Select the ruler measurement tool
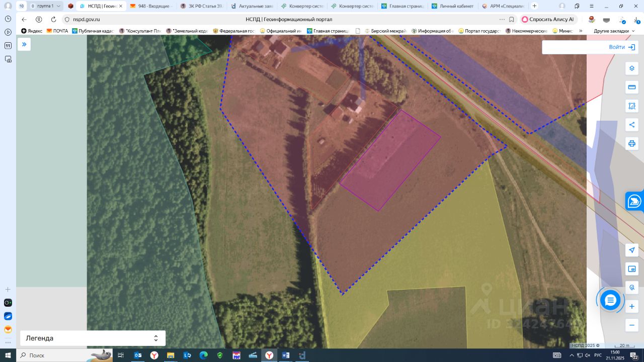Viewport: 644px width, 362px height. [x=632, y=87]
